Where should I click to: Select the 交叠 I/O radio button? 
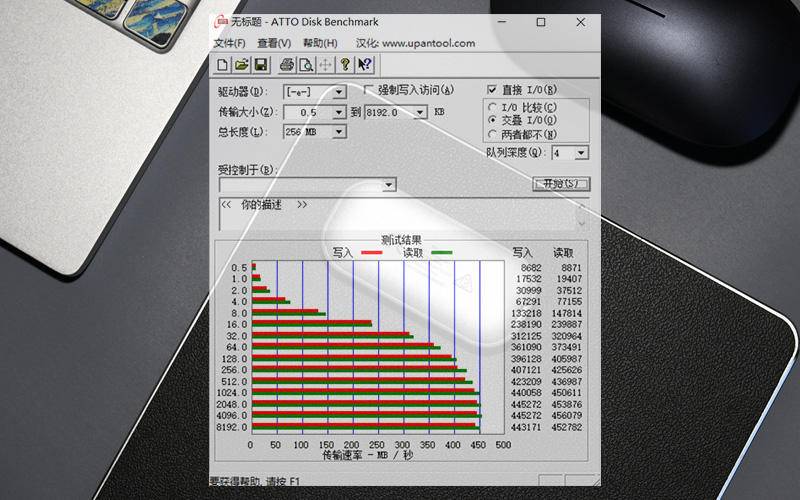point(492,120)
